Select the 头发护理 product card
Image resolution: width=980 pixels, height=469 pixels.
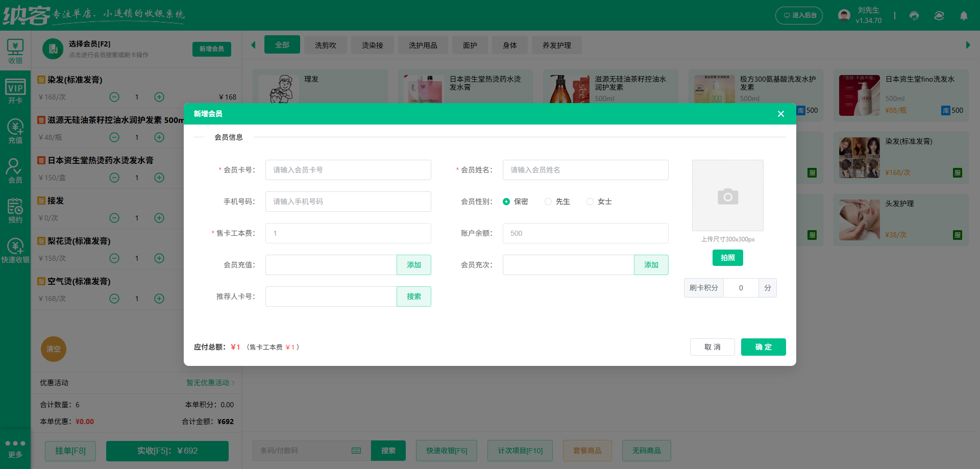click(x=901, y=220)
